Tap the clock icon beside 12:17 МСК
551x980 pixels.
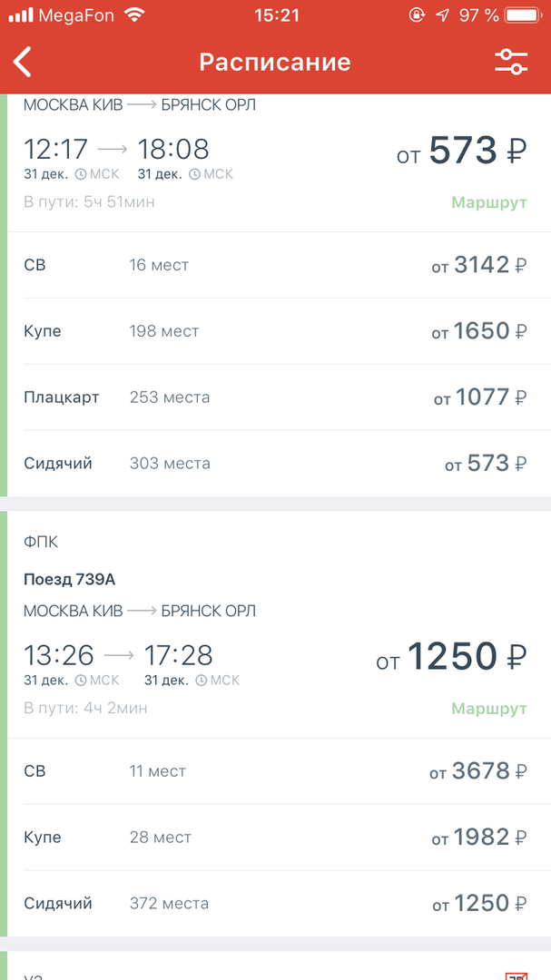tap(80, 174)
